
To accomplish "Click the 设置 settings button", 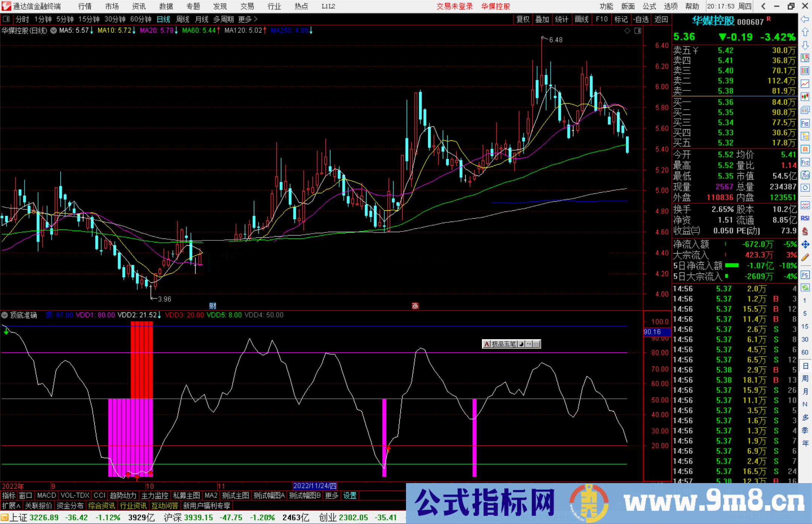I will click(x=350, y=495).
